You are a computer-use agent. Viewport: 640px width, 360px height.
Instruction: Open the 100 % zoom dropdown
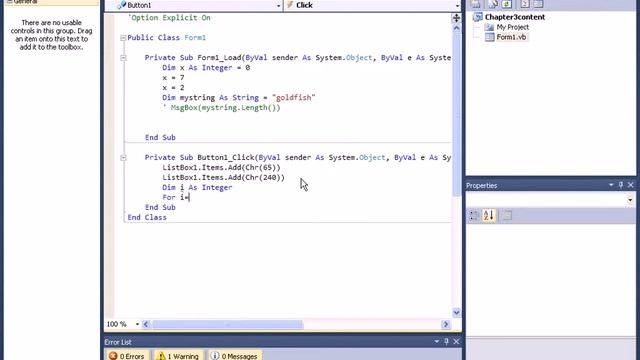(137, 324)
